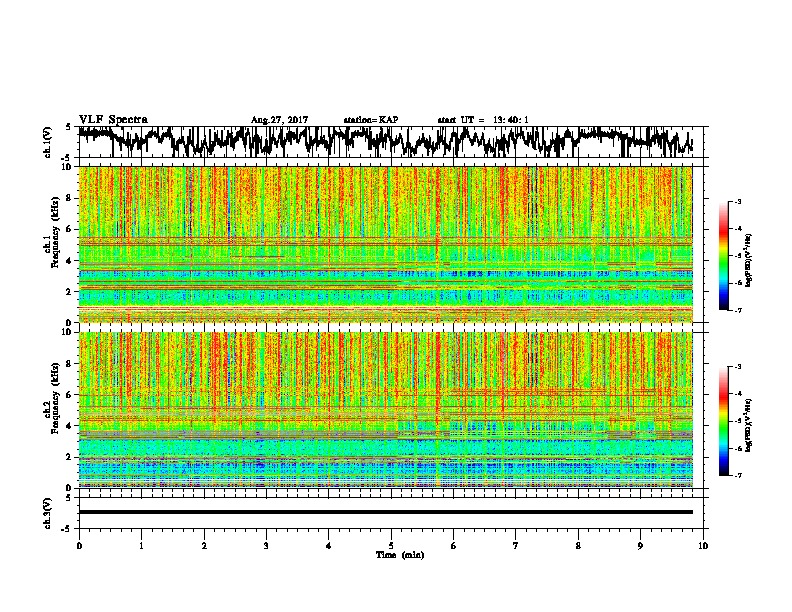This screenshot has width=792, height=612.
Task: Click the "ch.2 Frequency (kHz)" axis label
Action: 50,398
